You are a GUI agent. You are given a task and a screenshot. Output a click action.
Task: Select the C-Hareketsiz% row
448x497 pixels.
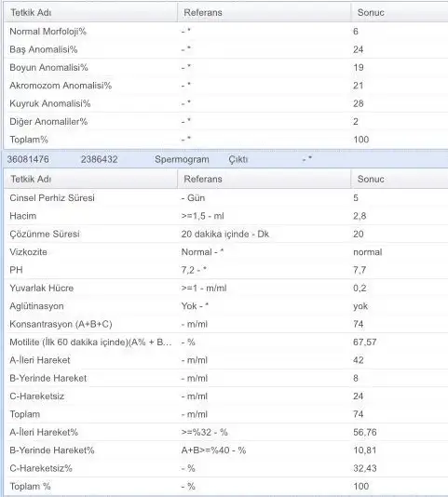coord(226,468)
